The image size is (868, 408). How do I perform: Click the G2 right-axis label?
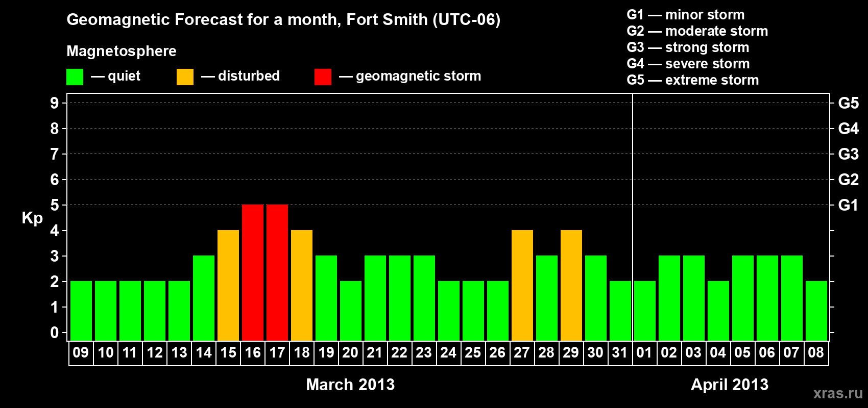(x=849, y=180)
